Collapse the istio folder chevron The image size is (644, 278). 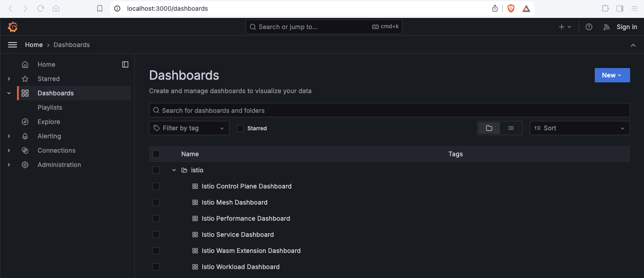click(174, 170)
